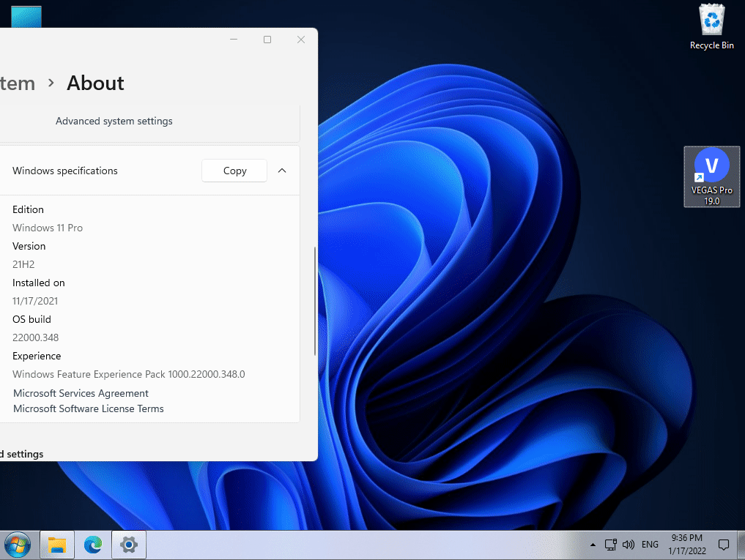Click the 'Experience' label
745x560 pixels.
pos(37,356)
